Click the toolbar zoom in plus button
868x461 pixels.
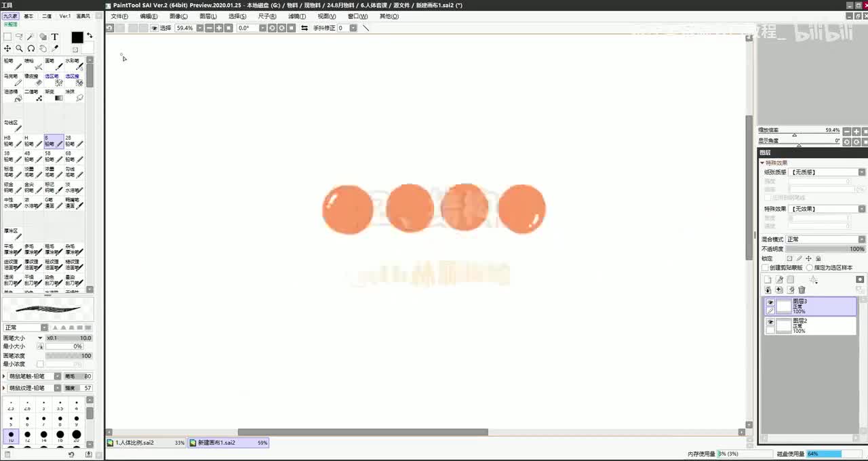(x=219, y=28)
